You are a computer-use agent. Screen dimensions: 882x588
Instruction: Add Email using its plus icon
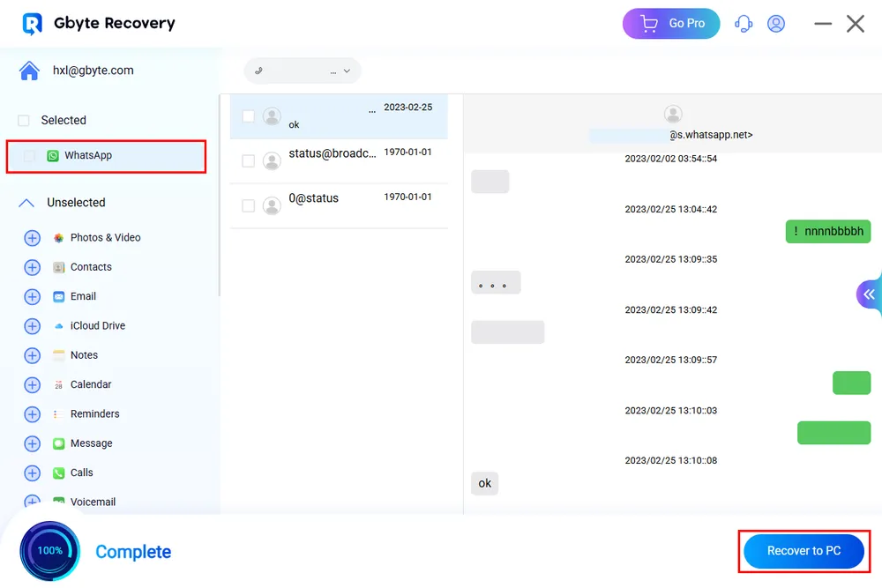click(x=32, y=296)
